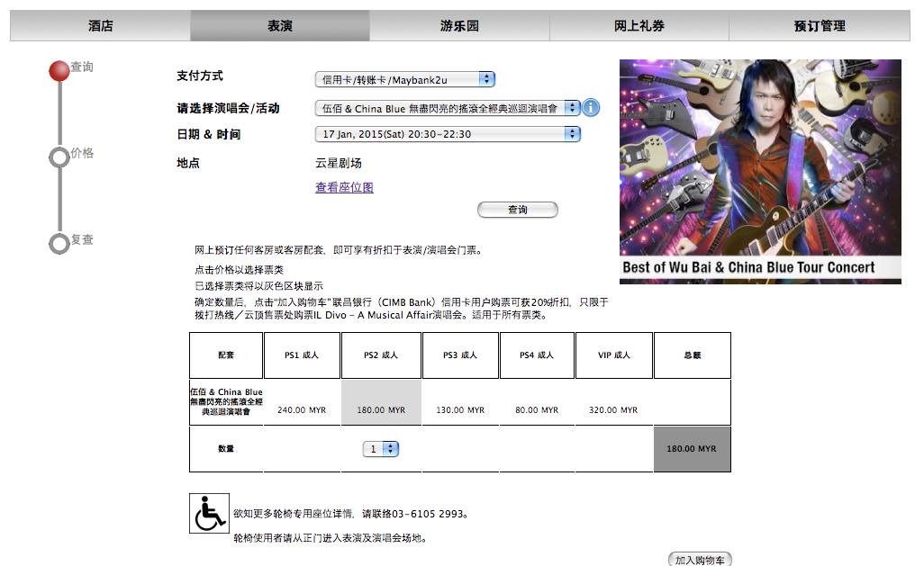Open the concert selection dropdown
This screenshot has width=924, height=566.
pyautogui.click(x=448, y=108)
